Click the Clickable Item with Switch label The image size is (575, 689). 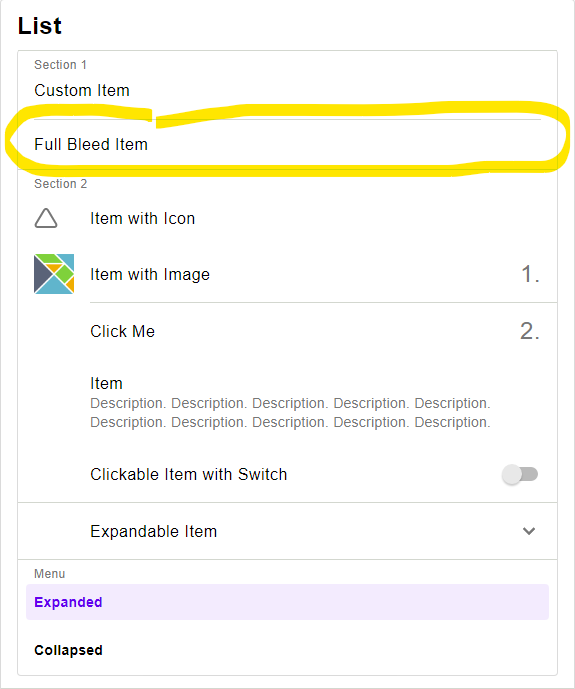(x=188, y=475)
